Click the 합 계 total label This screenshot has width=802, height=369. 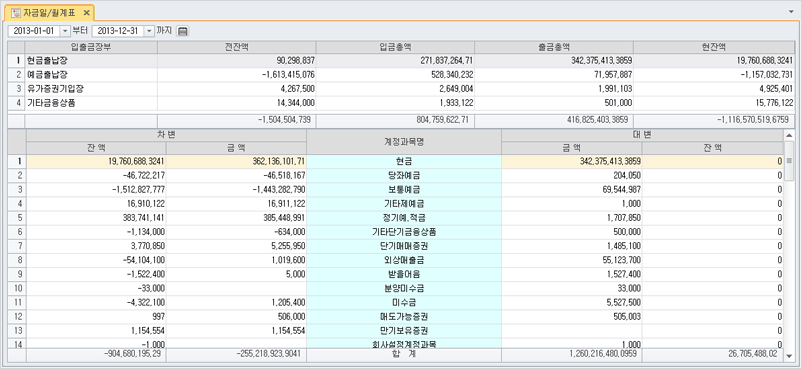click(x=404, y=355)
